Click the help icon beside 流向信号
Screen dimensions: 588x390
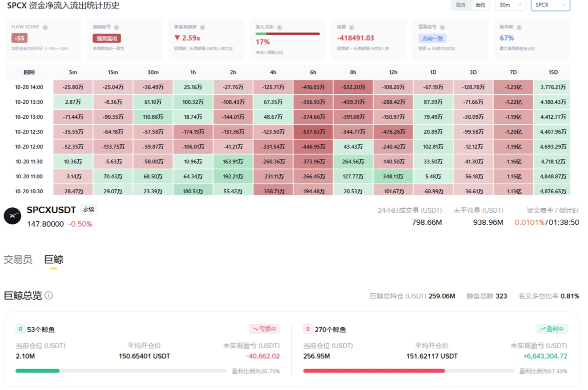tap(116, 27)
